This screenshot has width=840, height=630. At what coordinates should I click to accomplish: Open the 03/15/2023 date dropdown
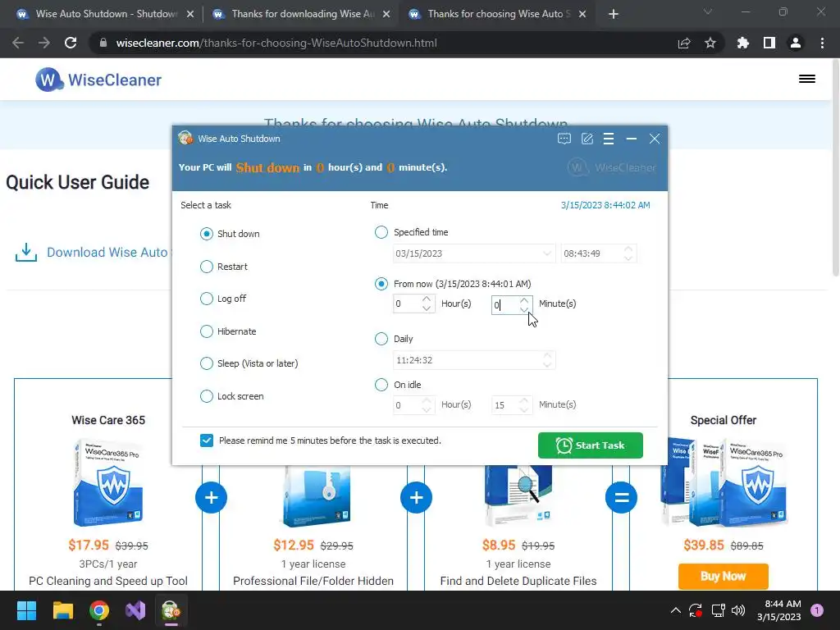pos(546,253)
